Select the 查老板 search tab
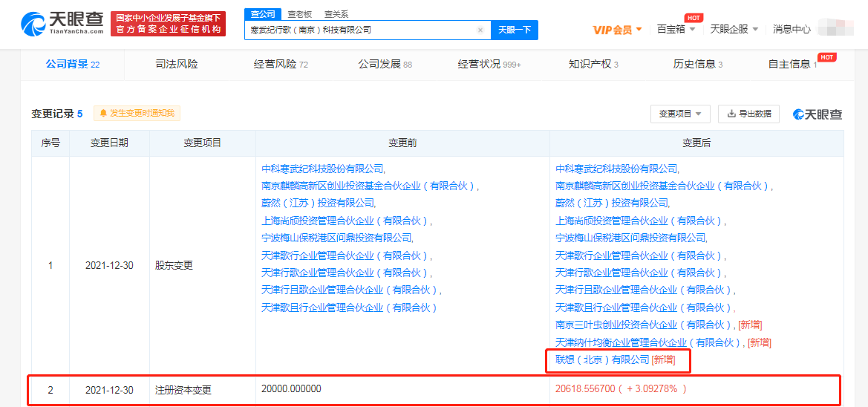 (x=299, y=14)
